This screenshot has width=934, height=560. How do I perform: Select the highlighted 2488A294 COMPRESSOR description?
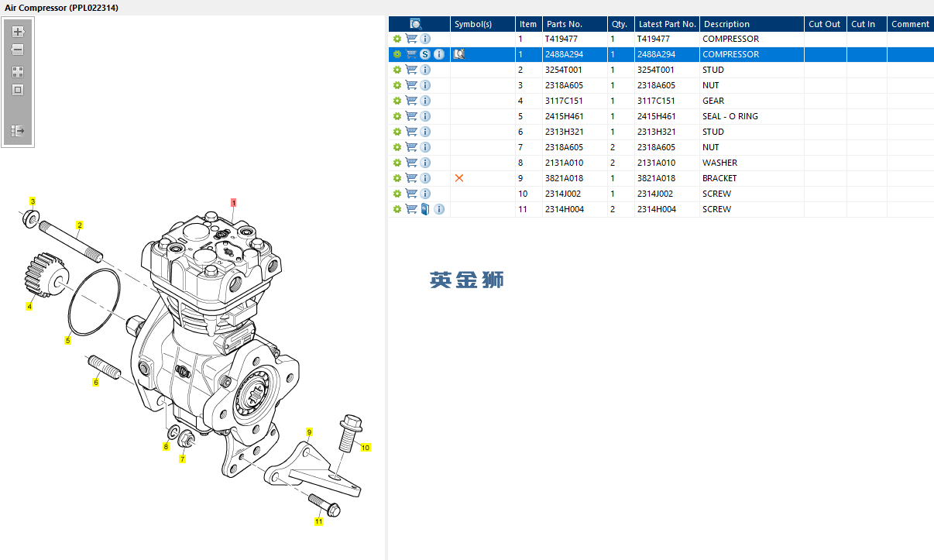pos(752,54)
